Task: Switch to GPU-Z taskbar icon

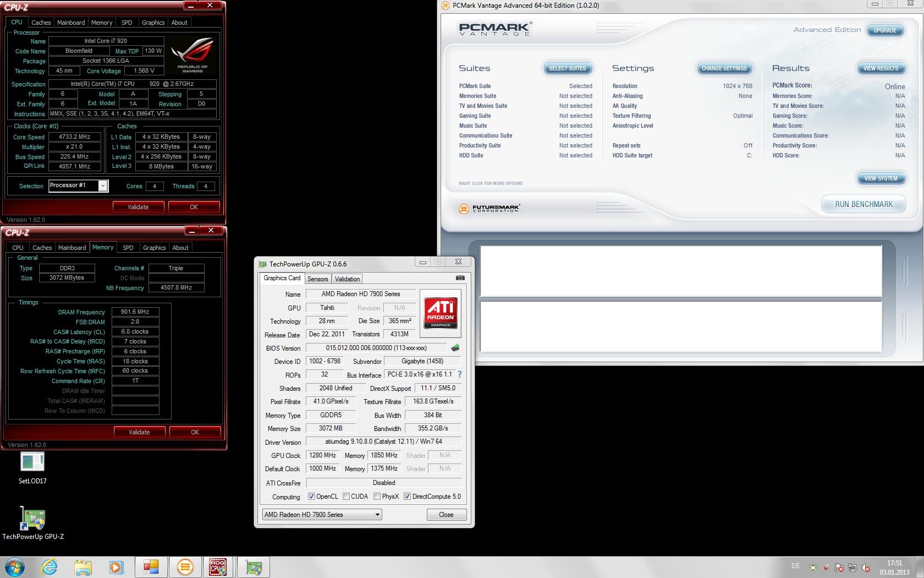Action: pos(254,566)
